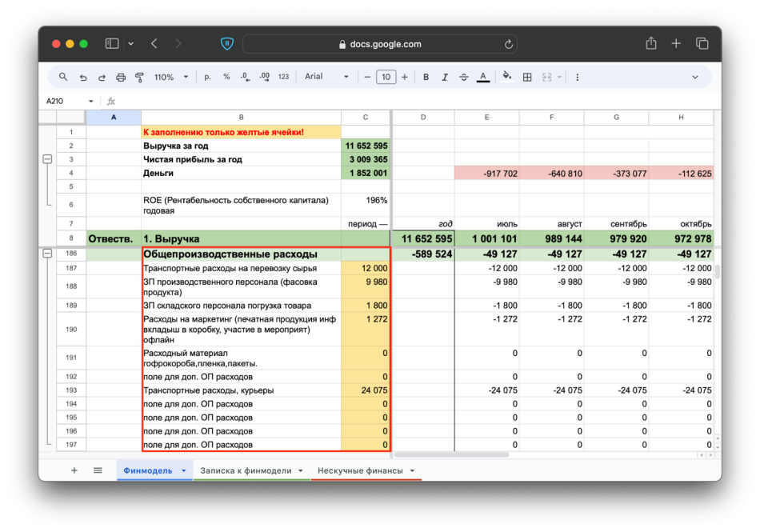Open the fill color bucket
Screen dimensions: 760x532
506,77
